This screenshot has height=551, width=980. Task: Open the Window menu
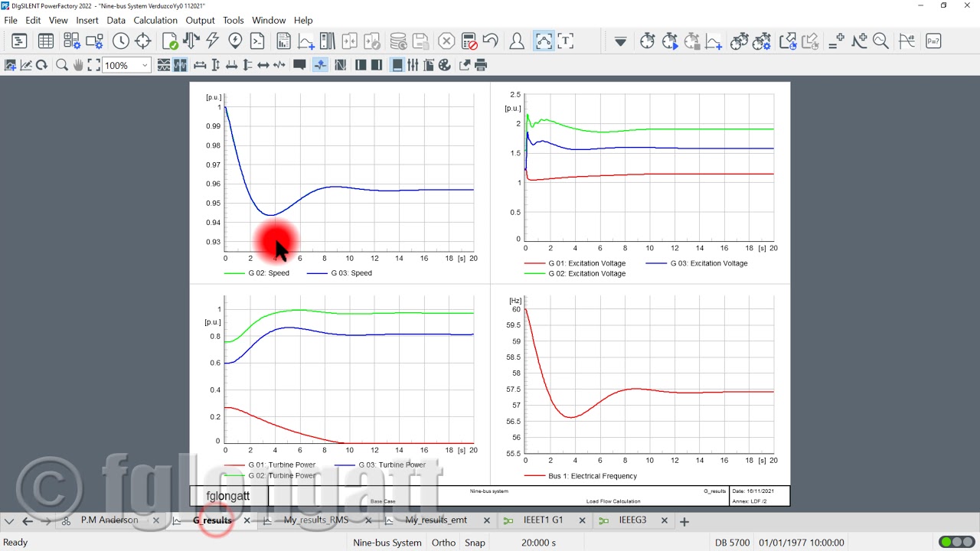[269, 21]
